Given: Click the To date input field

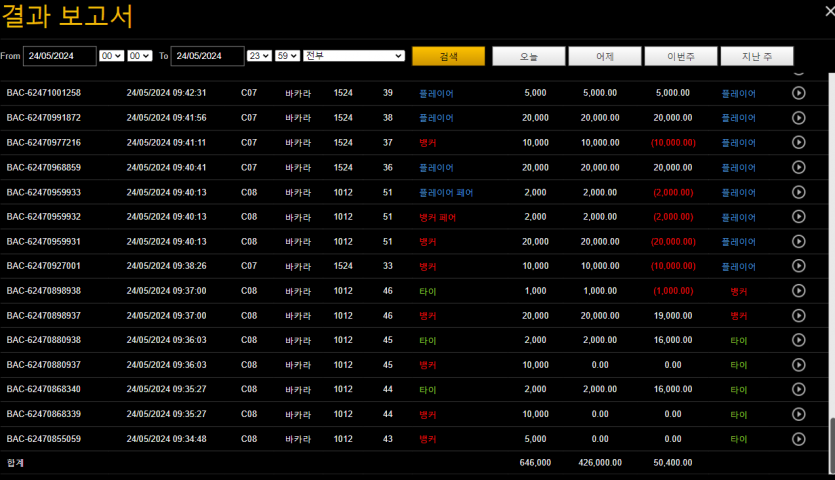Looking at the screenshot, I should 208,56.
